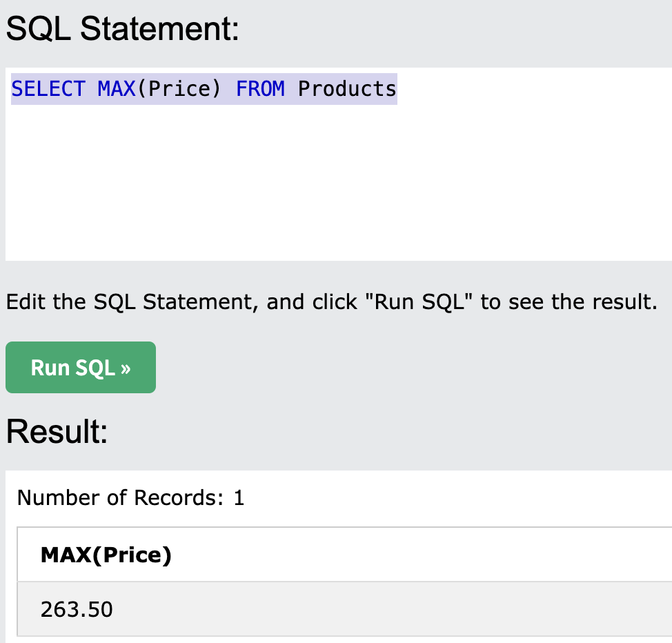Image resolution: width=672 pixels, height=643 pixels.
Task: Click the SQL Statement heading
Action: 122,30
